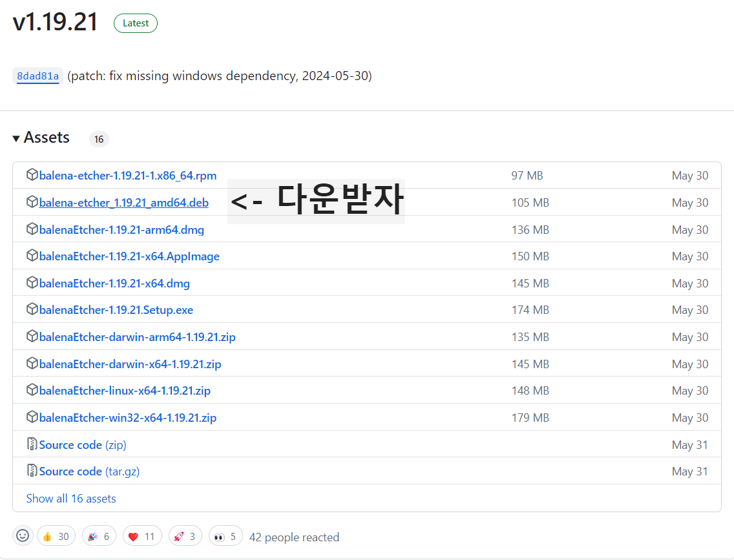
Task: Click May 31 date in Source code (zip) row
Action: tap(690, 445)
